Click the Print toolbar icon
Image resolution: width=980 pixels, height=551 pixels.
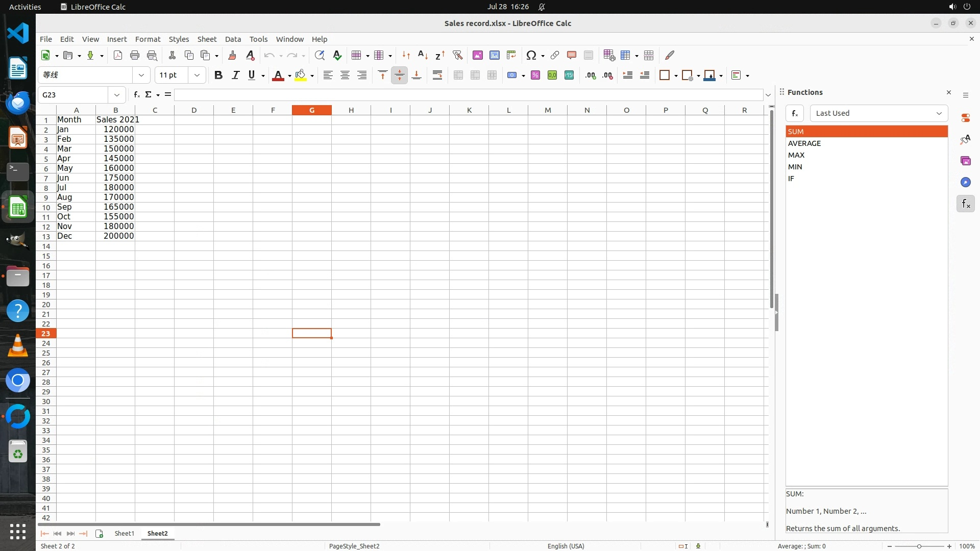(x=135, y=55)
